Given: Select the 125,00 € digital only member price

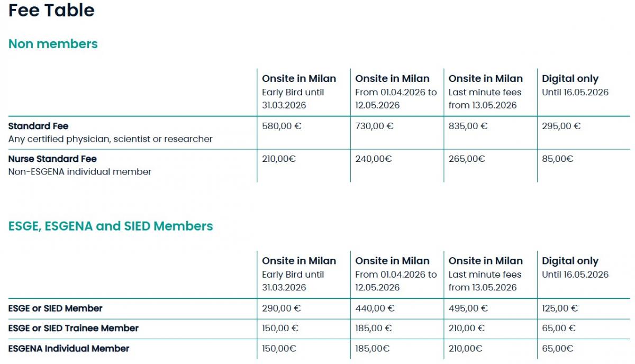Looking at the screenshot, I should click(x=560, y=308).
